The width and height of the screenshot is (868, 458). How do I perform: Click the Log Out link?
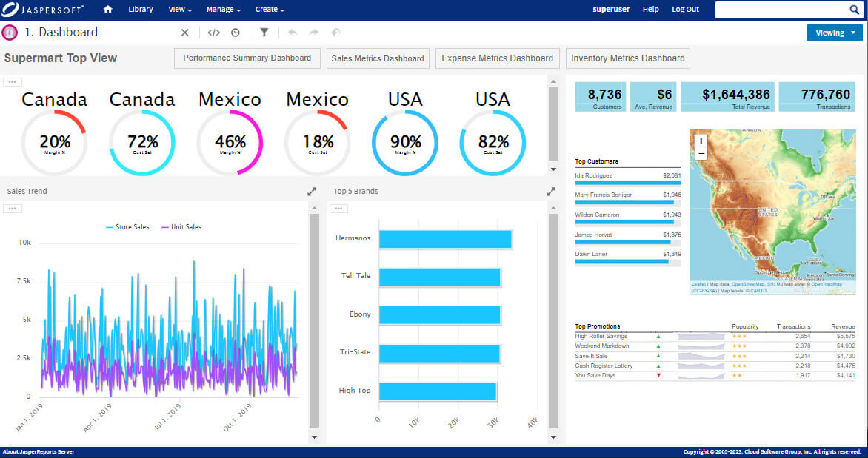tap(685, 10)
